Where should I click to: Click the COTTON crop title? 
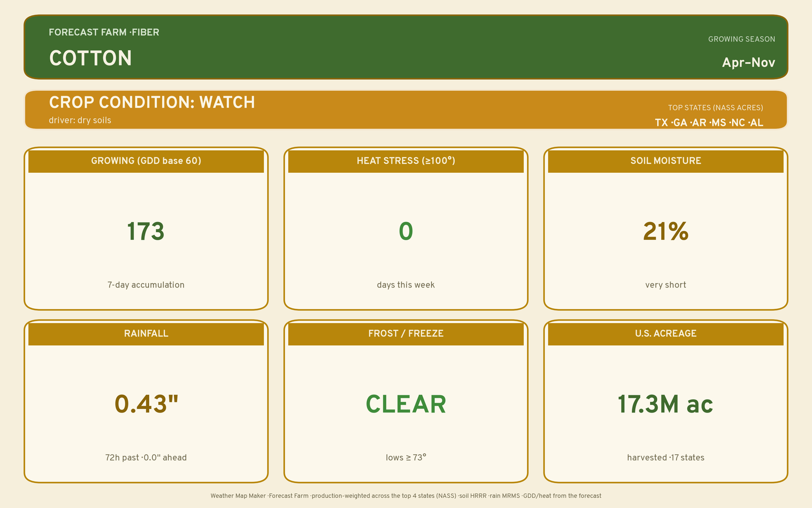point(90,58)
